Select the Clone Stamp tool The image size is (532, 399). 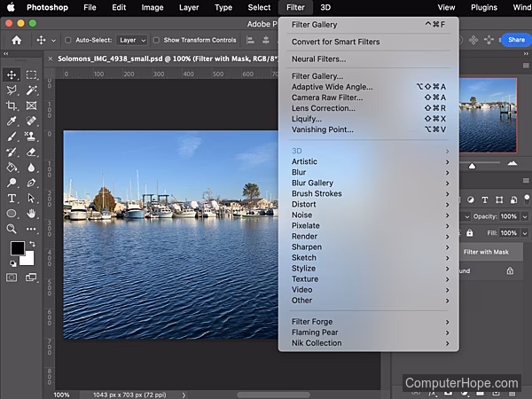click(x=31, y=137)
